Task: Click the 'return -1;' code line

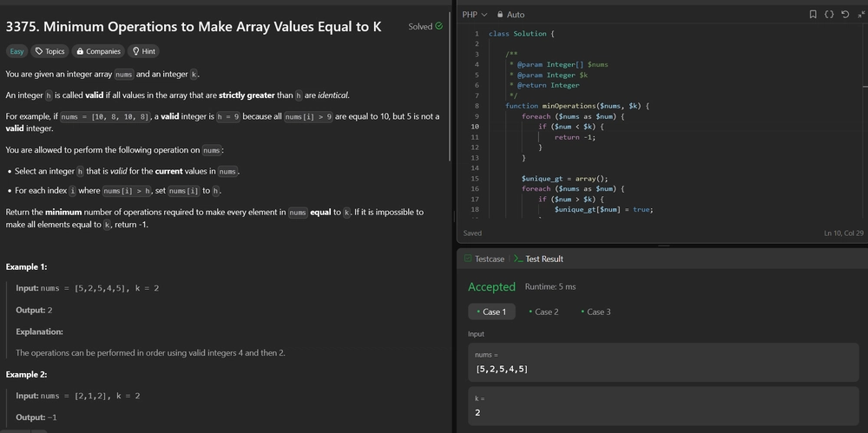Action: tap(575, 137)
